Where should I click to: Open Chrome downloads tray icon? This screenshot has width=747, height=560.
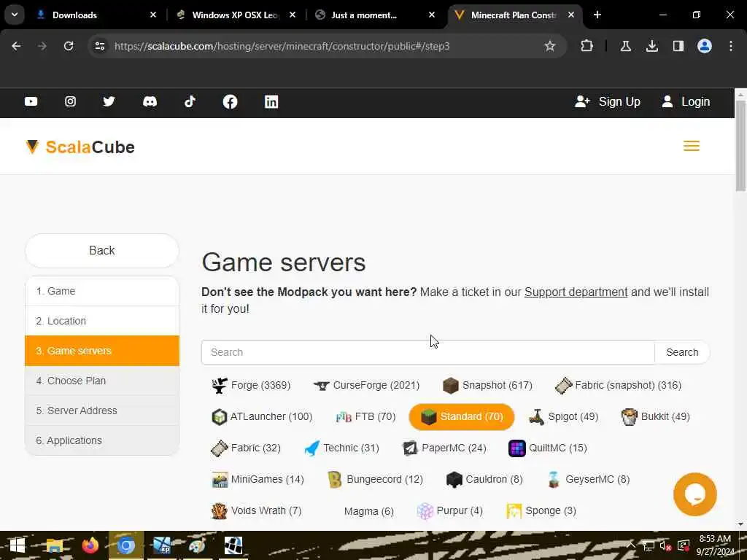click(x=651, y=46)
